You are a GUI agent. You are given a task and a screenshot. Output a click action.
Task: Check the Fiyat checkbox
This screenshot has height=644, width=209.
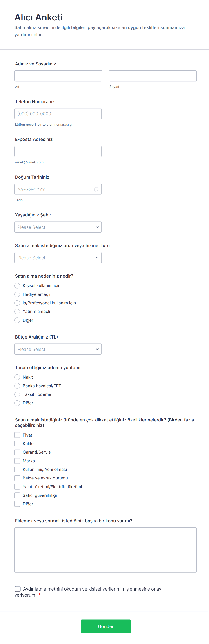(x=17, y=435)
